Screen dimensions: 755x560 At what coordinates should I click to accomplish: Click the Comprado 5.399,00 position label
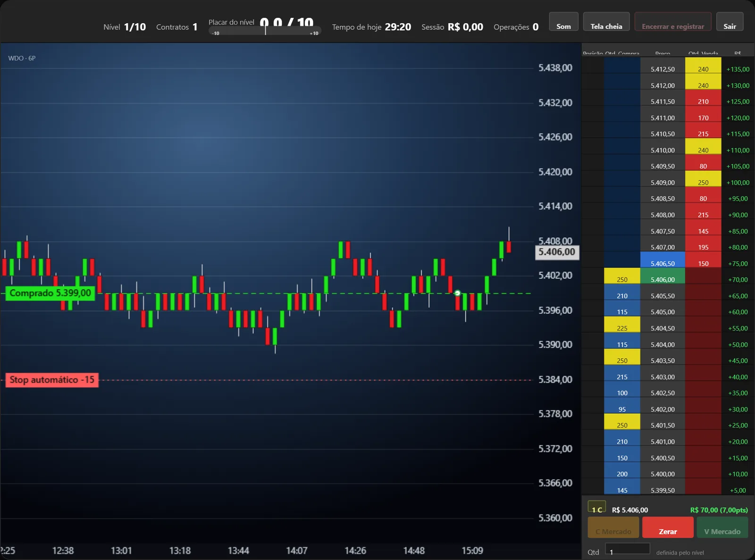coord(50,293)
